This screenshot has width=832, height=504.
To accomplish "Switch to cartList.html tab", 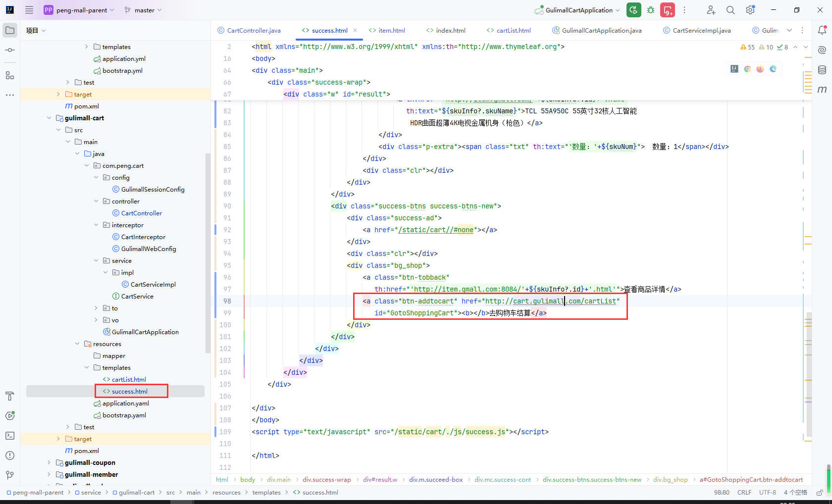I will [509, 30].
